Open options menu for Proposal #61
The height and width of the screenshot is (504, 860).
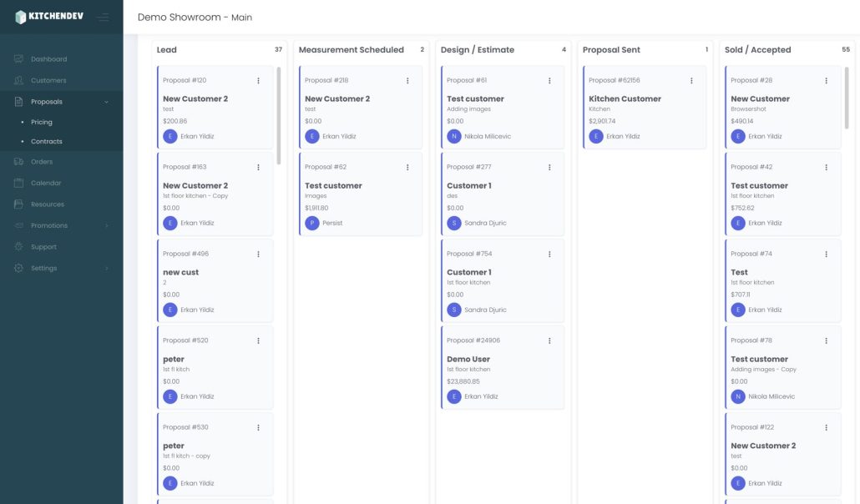(x=549, y=81)
